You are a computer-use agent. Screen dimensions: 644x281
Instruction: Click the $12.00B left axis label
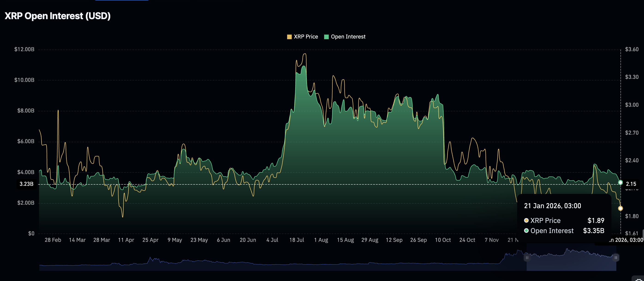coord(24,49)
